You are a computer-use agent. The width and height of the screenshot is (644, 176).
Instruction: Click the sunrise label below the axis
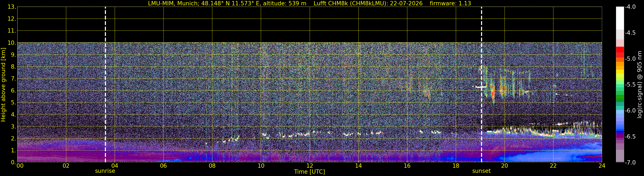point(105,171)
